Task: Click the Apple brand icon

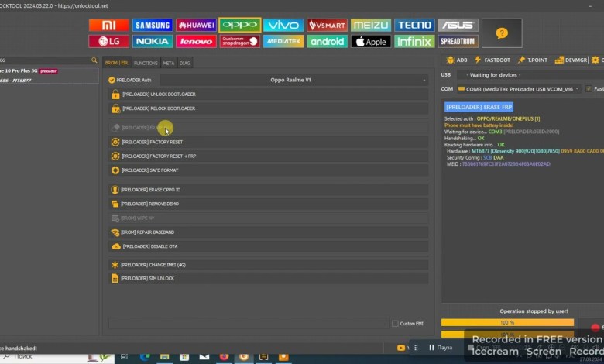Action: point(370,41)
